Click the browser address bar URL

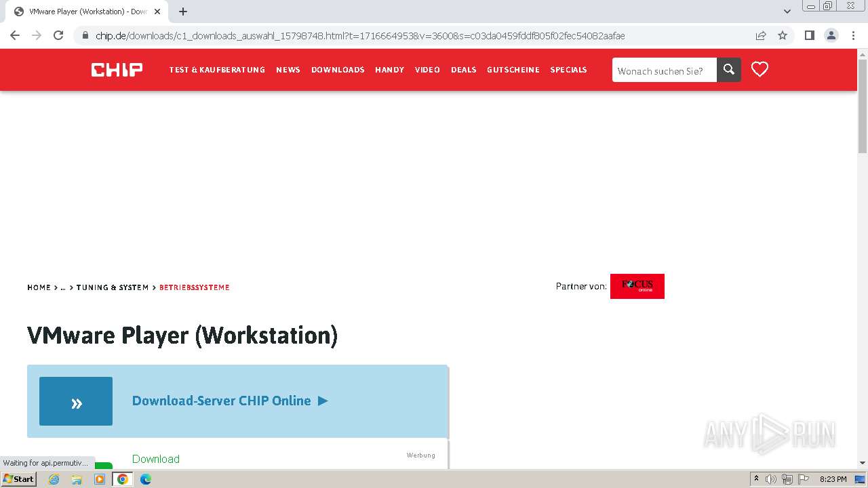(x=360, y=35)
